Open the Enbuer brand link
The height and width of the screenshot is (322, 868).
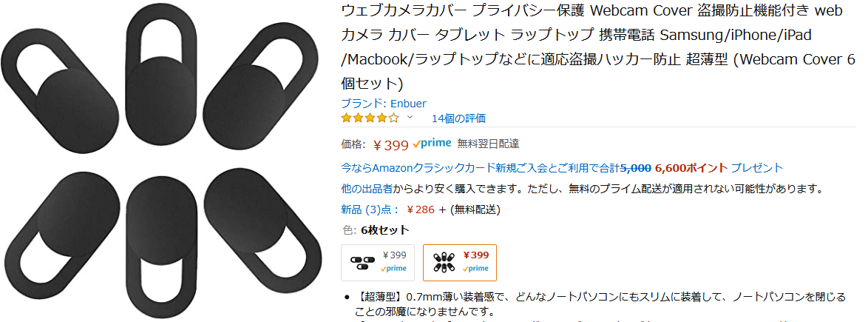pos(383,104)
